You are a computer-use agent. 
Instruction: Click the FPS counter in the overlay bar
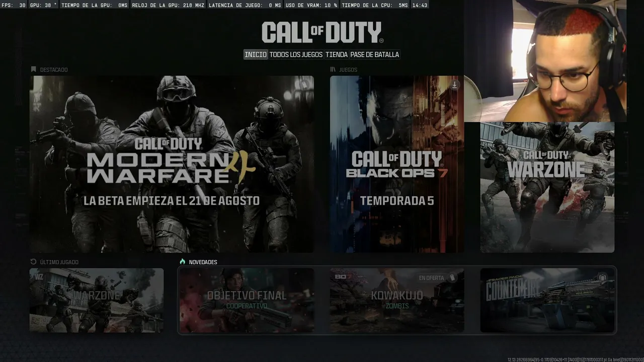coord(14,5)
